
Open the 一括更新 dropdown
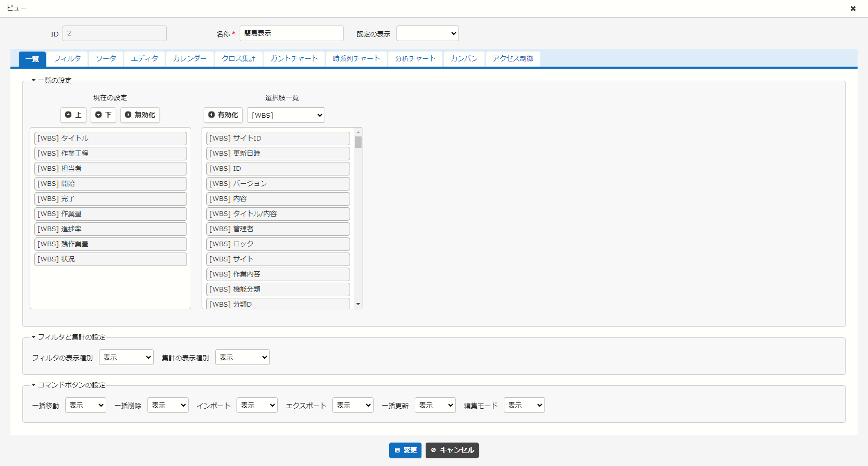pos(435,405)
